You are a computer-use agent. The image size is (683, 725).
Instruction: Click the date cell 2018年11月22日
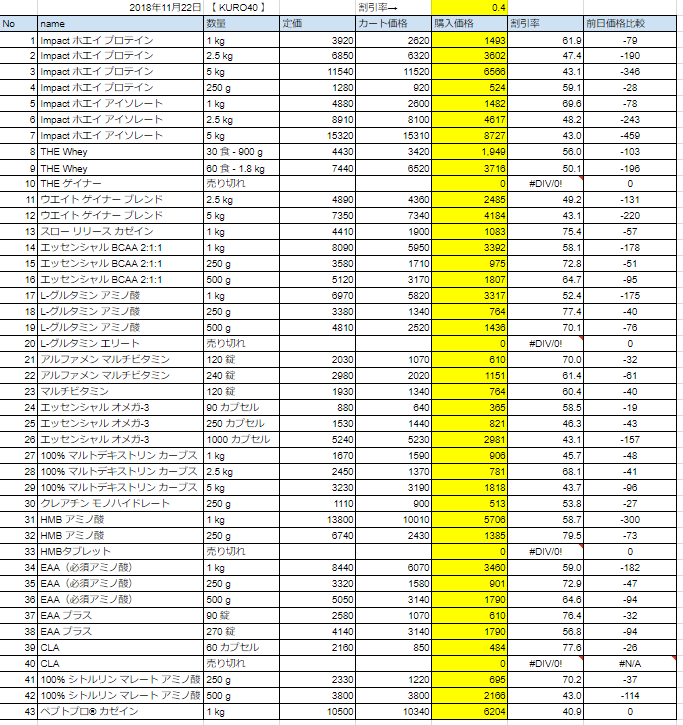(x=165, y=8)
